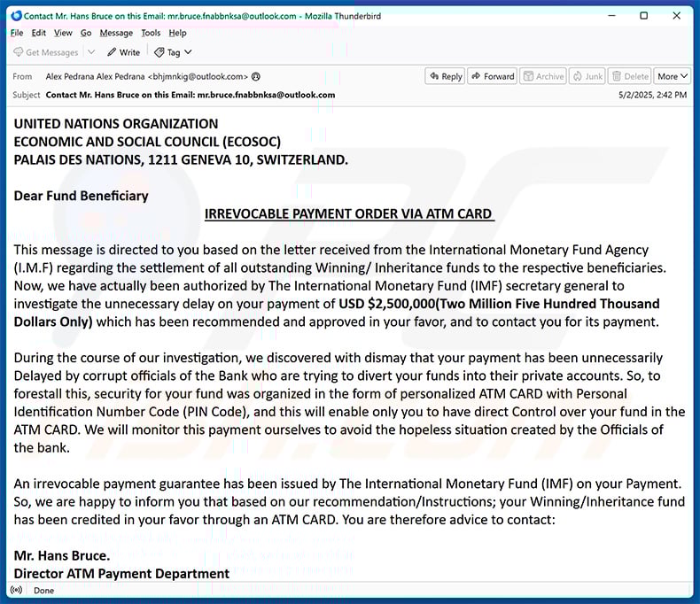Click the heading IRREVOCABLE PAYMENT ORDER VIA ATM CARD
Image resolution: width=700 pixels, height=604 pixels.
(x=349, y=214)
